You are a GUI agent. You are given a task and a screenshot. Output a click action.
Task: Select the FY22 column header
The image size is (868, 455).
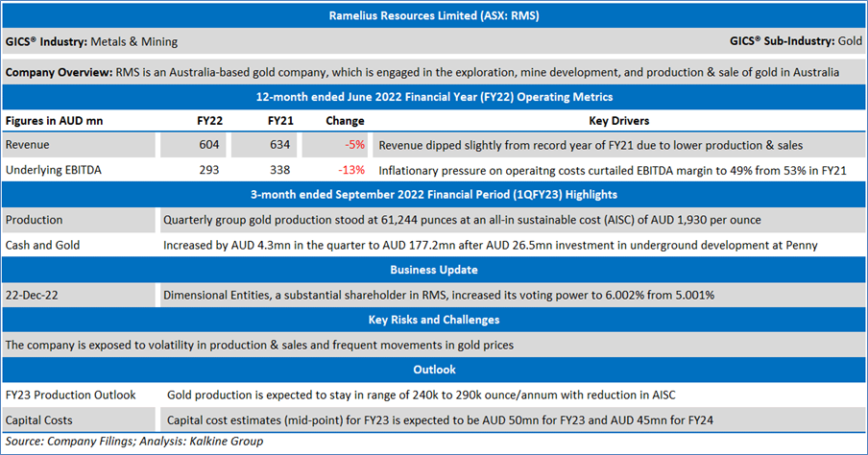coord(210,121)
